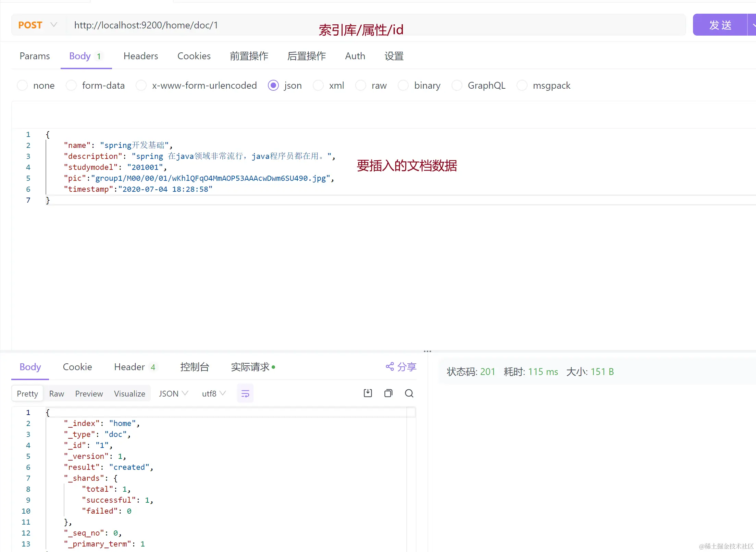The image size is (756, 552).
Task: Click the save response download icon
Action: 368,393
